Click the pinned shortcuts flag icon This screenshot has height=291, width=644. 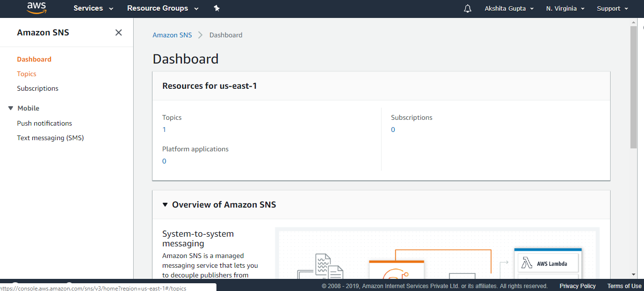pos(216,8)
